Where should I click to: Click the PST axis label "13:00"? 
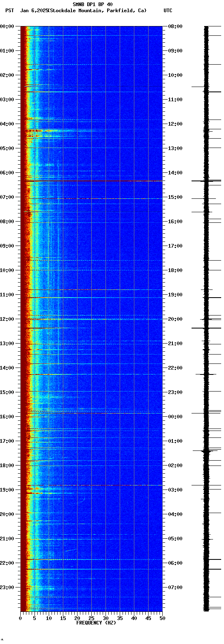point(7,344)
